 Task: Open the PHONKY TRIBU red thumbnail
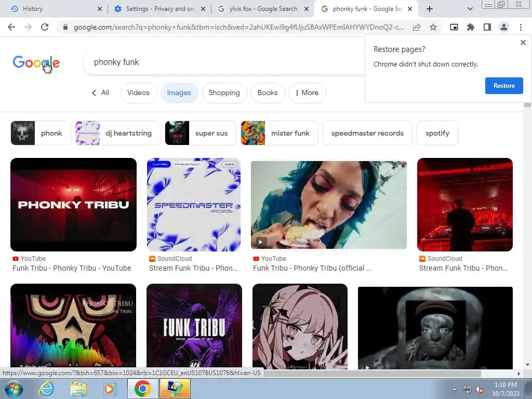74,205
